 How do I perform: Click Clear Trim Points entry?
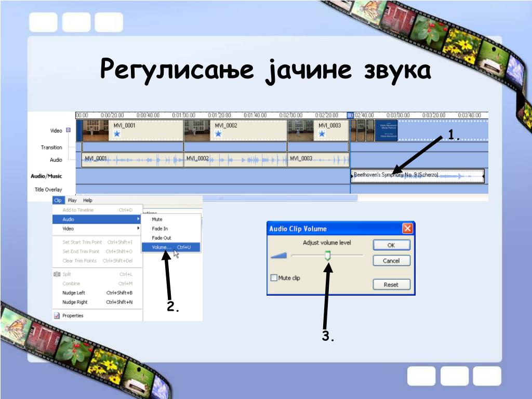[97, 261]
